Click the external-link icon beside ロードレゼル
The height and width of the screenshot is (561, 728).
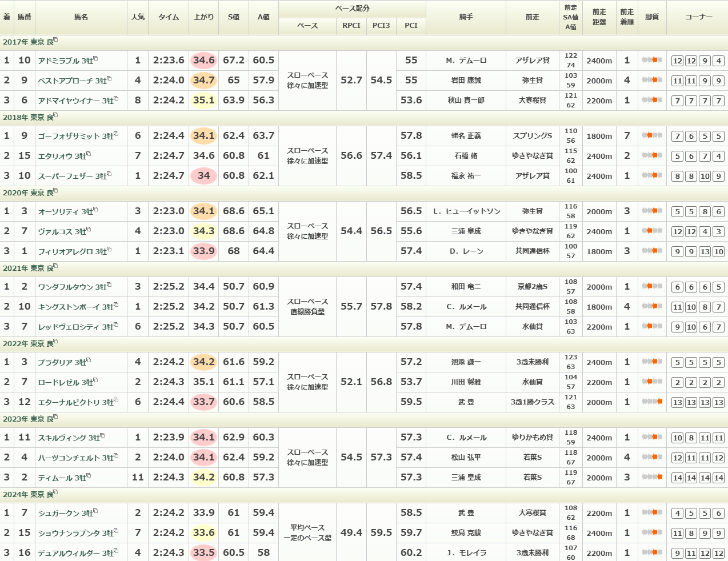96,380
